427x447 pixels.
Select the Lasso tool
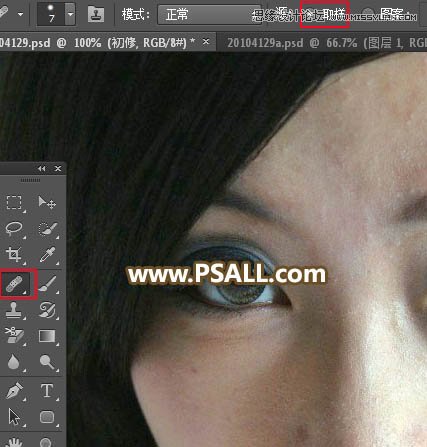14,228
